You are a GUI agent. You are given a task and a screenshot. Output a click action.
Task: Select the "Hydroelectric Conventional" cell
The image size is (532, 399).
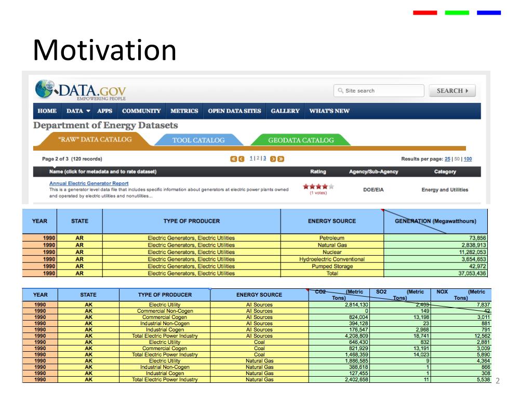[x=332, y=259]
